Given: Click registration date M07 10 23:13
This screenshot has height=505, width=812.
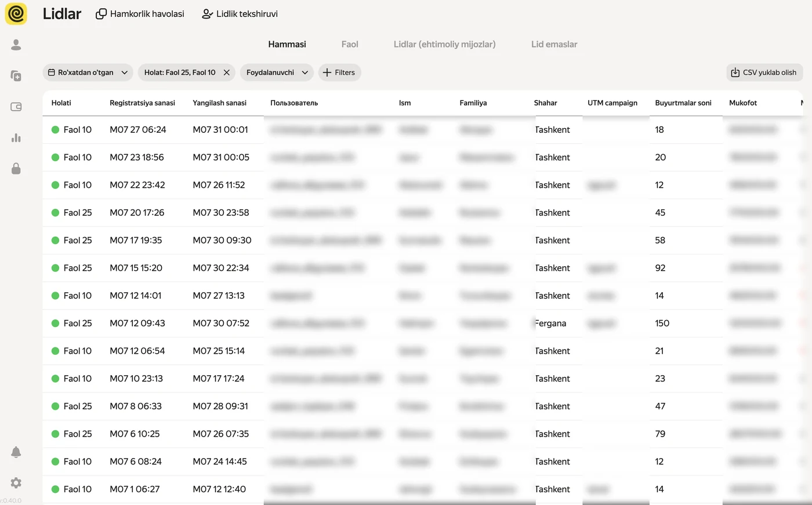Looking at the screenshot, I should [136, 379].
